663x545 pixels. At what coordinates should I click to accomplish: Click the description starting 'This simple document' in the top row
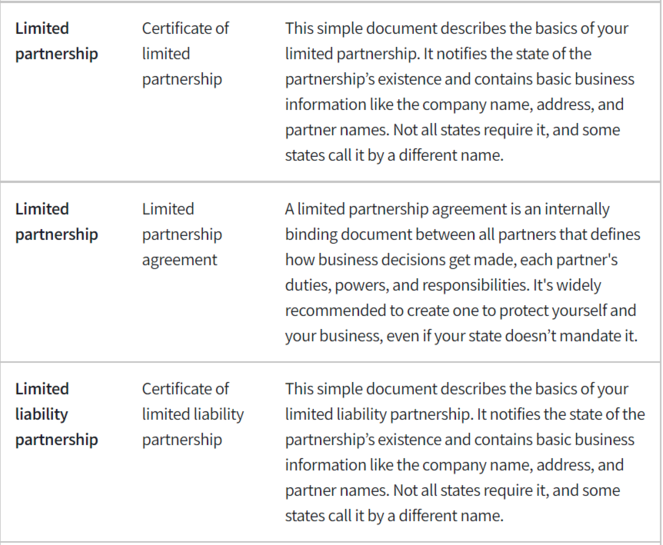point(460,92)
